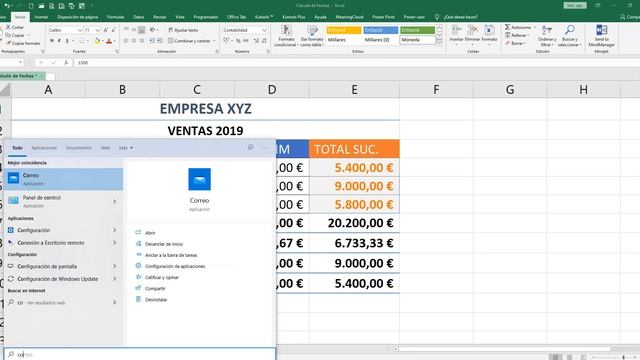
Task: Select the Correo best match result
Action: point(63,179)
